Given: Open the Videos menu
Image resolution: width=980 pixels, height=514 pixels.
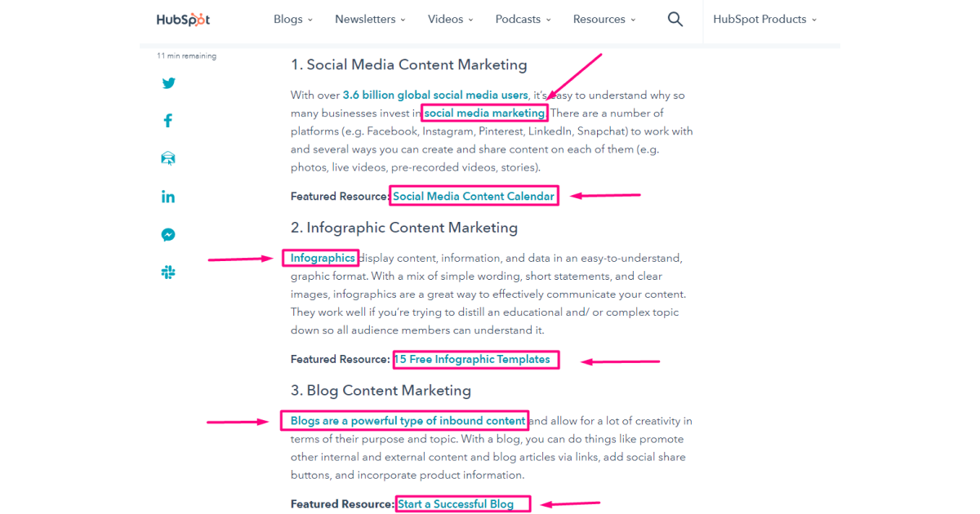Looking at the screenshot, I should [x=450, y=20].
